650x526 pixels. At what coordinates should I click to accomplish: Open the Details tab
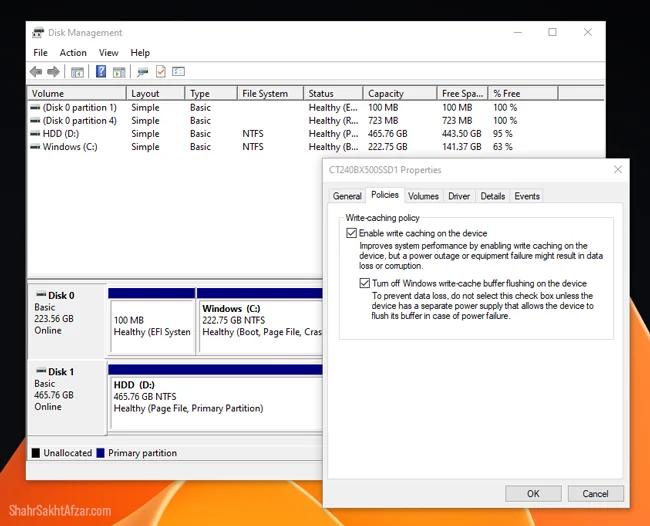(492, 196)
